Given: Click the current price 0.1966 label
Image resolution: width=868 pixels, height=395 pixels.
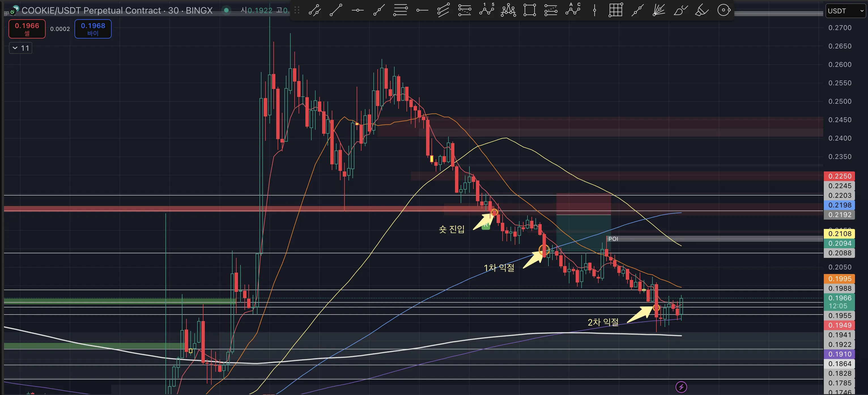Looking at the screenshot, I should click(x=839, y=298).
